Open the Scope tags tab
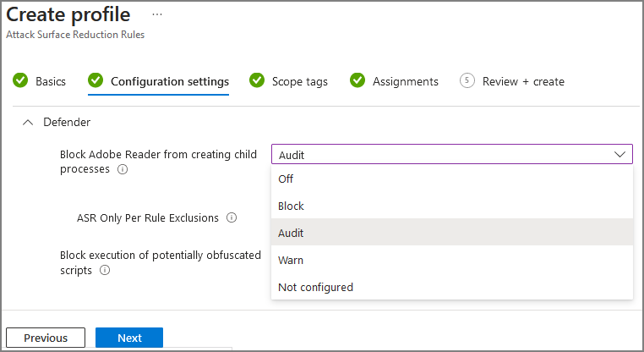Screen dimensions: 644x352 [299, 81]
